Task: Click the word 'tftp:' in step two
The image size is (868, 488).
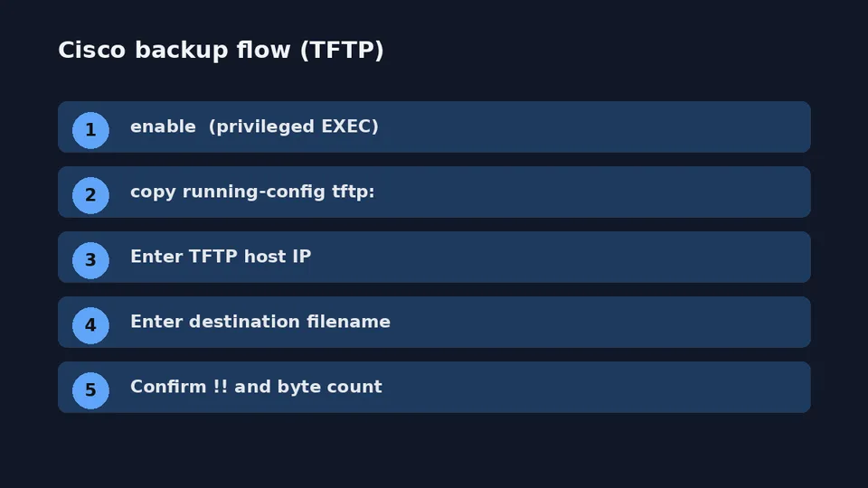Action: pos(354,192)
